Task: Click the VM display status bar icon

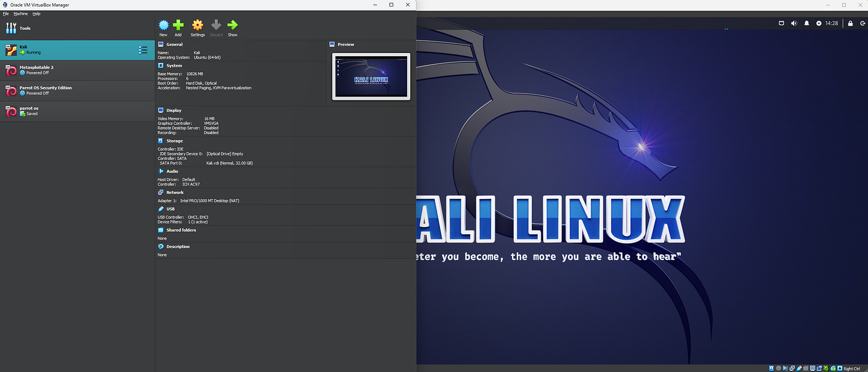Action: coord(813,368)
